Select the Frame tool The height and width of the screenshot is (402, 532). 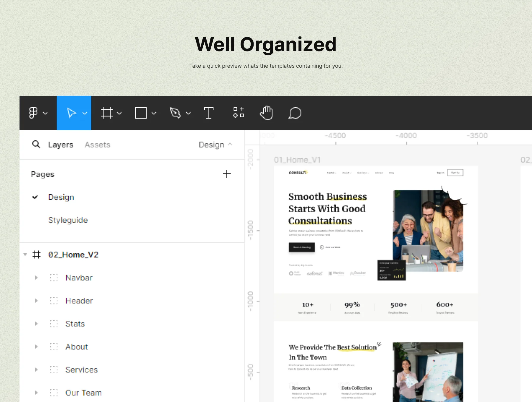click(107, 113)
